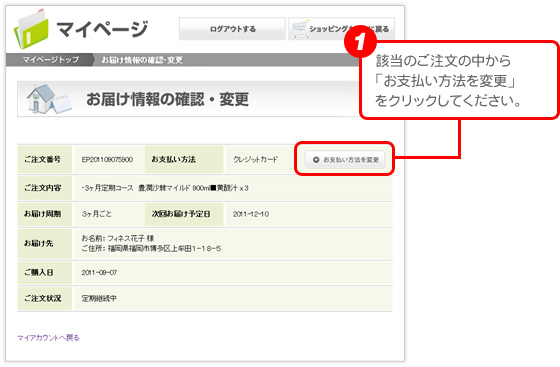Click the house and calendar icon
This screenshot has height=367, width=560.
pos(49,99)
